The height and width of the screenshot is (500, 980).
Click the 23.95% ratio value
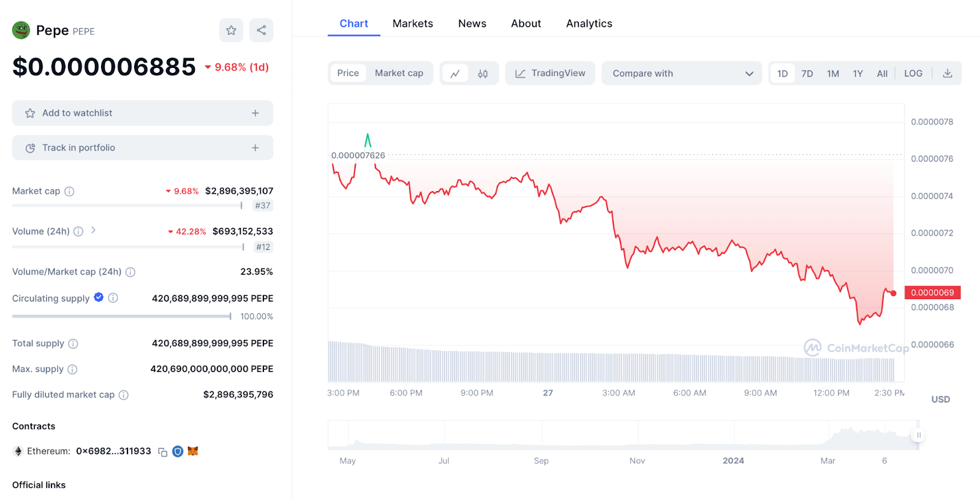(x=257, y=272)
